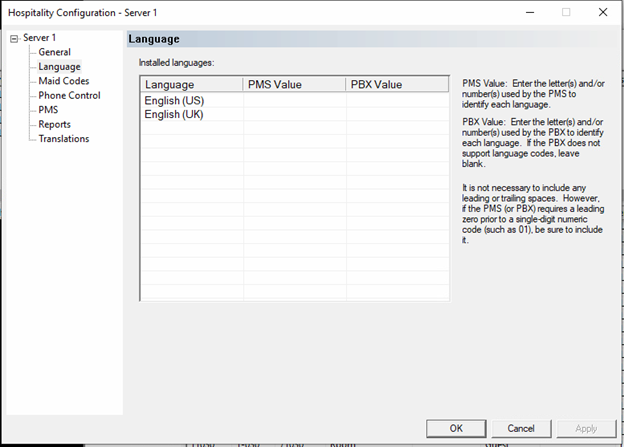Go to Phone Control settings
Image resolution: width=624 pixels, height=447 pixels.
[x=69, y=96]
